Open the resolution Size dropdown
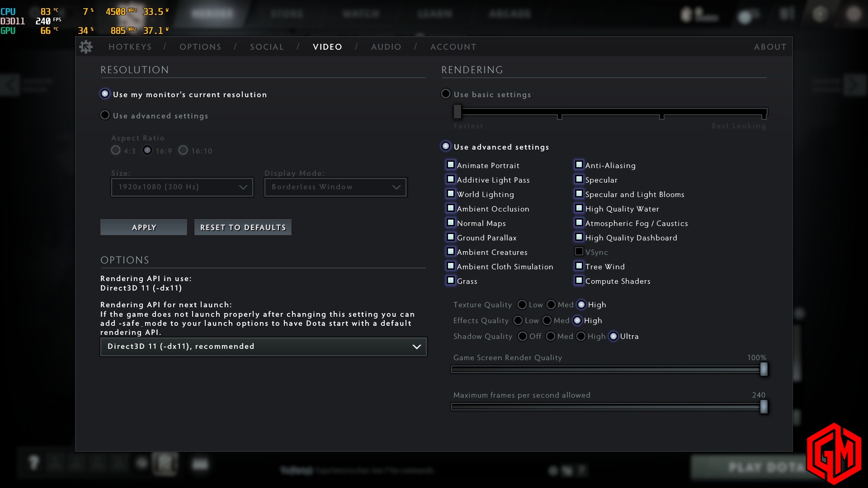 pyautogui.click(x=182, y=187)
